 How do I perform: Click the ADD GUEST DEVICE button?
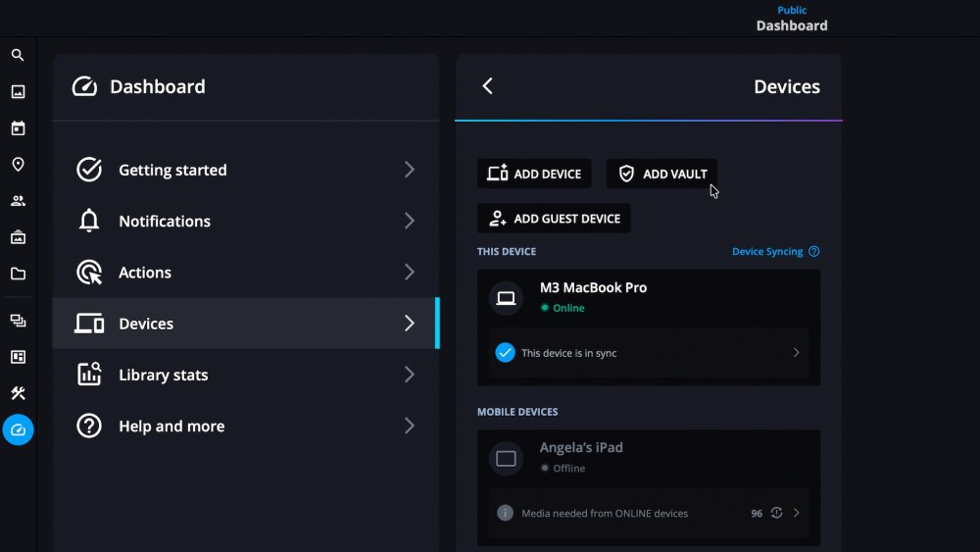point(554,219)
